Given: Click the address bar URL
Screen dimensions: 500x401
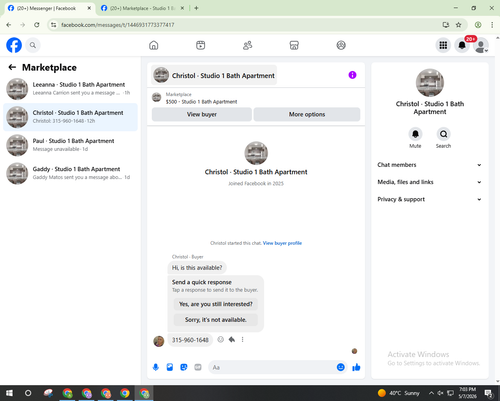Looking at the screenshot, I should click(x=118, y=25).
